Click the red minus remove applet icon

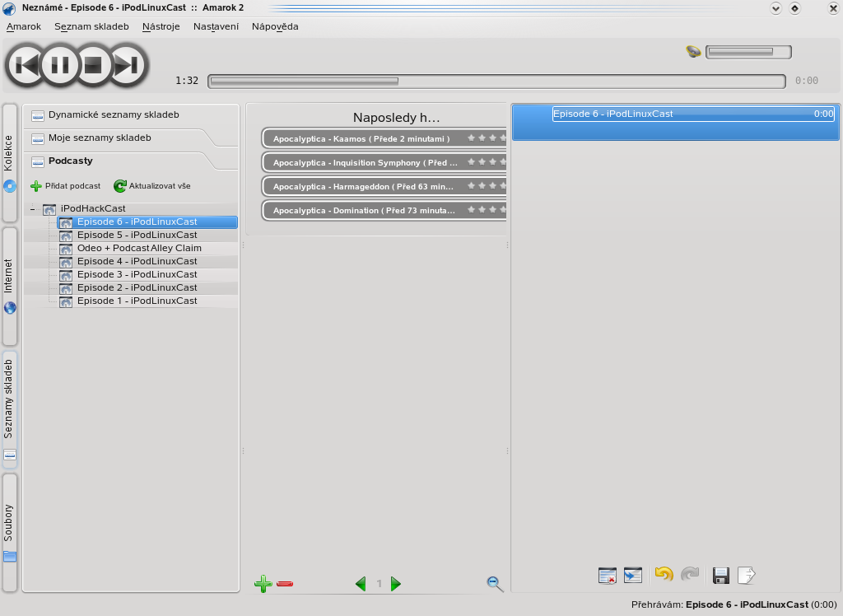[x=285, y=584]
